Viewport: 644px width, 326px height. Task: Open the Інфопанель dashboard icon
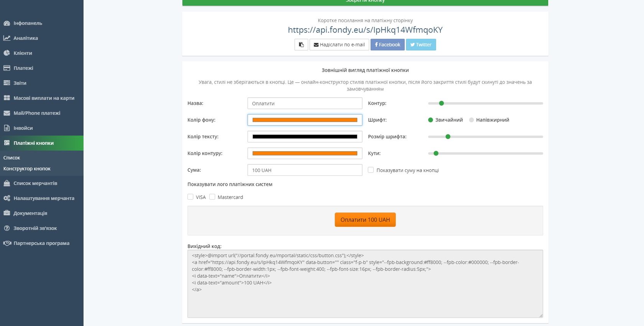tap(7, 23)
